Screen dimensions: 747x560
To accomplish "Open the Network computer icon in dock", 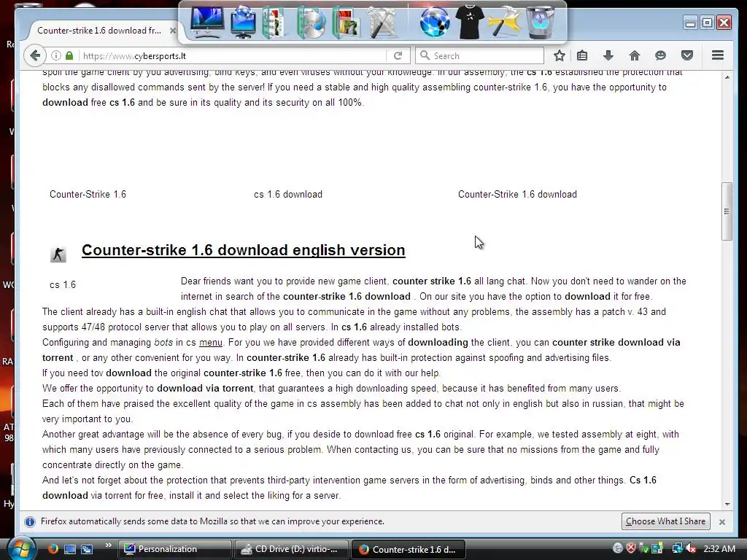I will tap(243, 22).
